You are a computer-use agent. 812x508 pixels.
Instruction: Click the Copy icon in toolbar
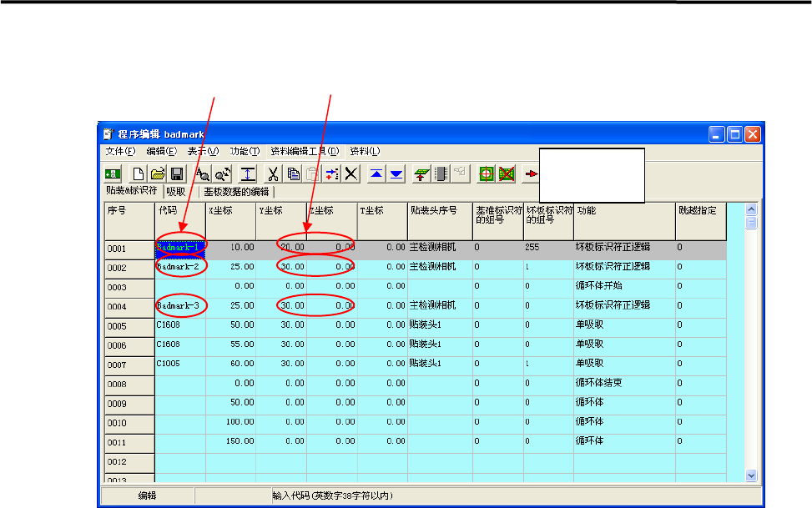pos(293,174)
